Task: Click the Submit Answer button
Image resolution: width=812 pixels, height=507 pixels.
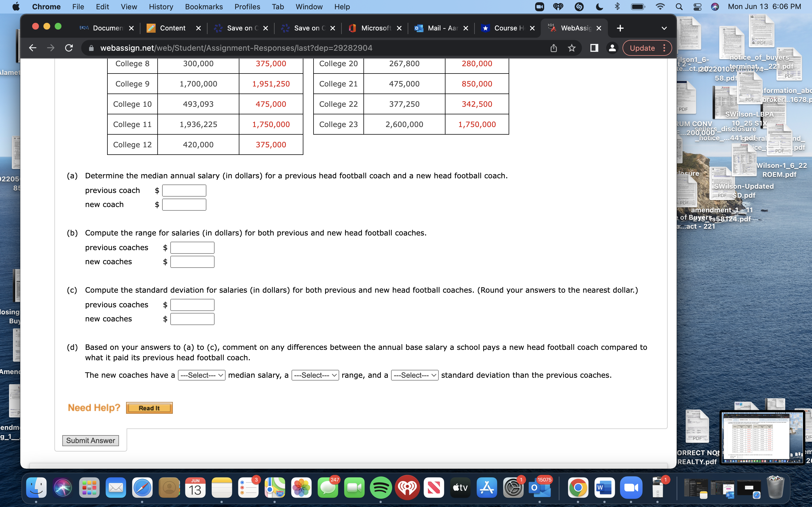Action: (x=90, y=440)
